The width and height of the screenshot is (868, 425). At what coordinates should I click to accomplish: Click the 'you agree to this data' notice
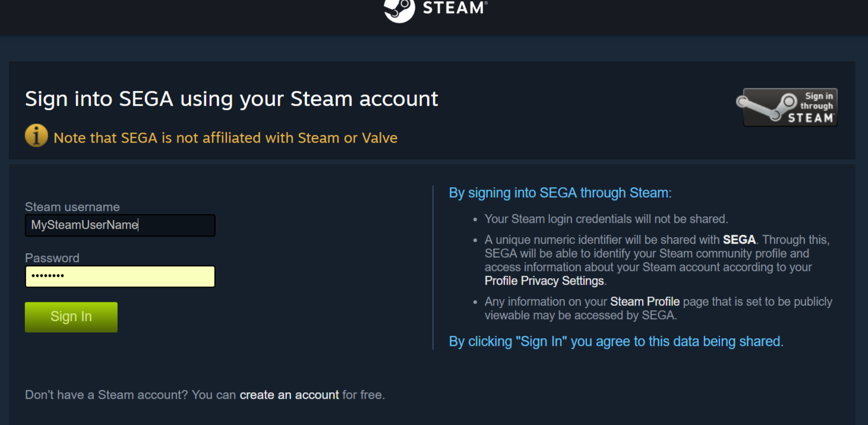point(616,342)
